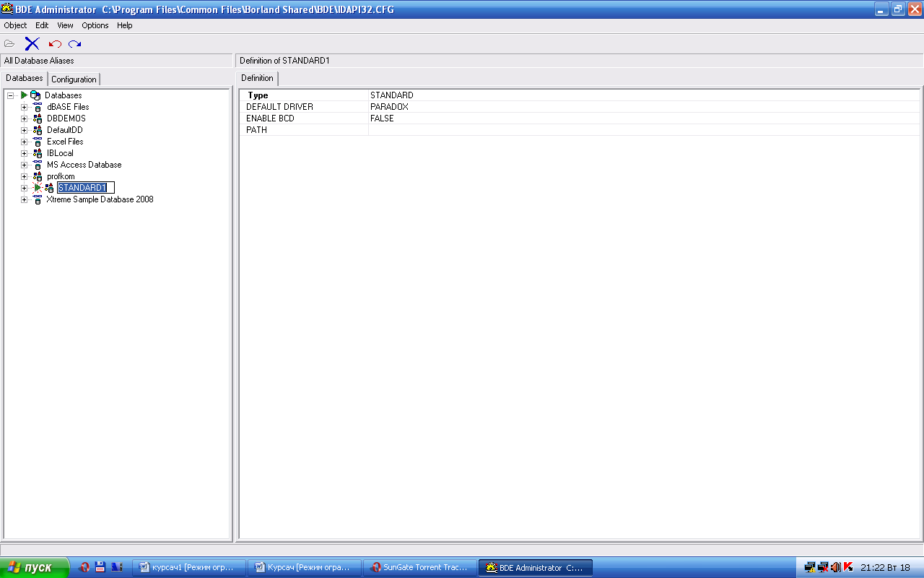Click the Open folder toolbar icon

click(x=9, y=43)
